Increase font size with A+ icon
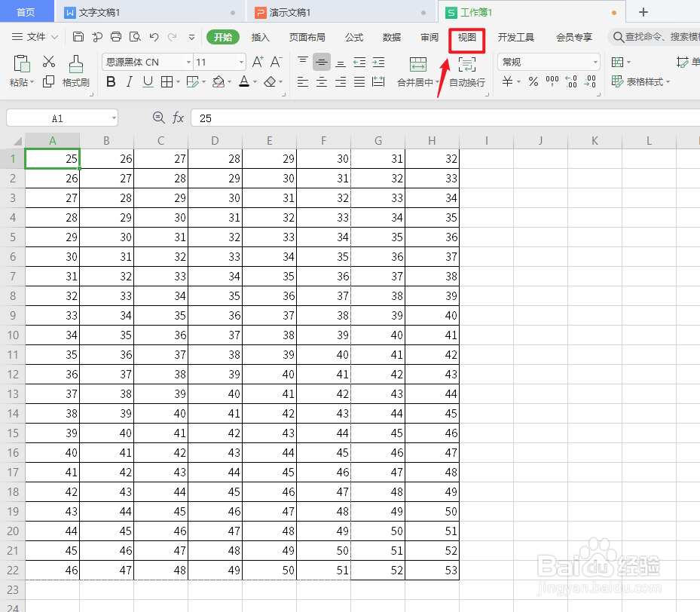The height and width of the screenshot is (612, 700). [x=258, y=62]
